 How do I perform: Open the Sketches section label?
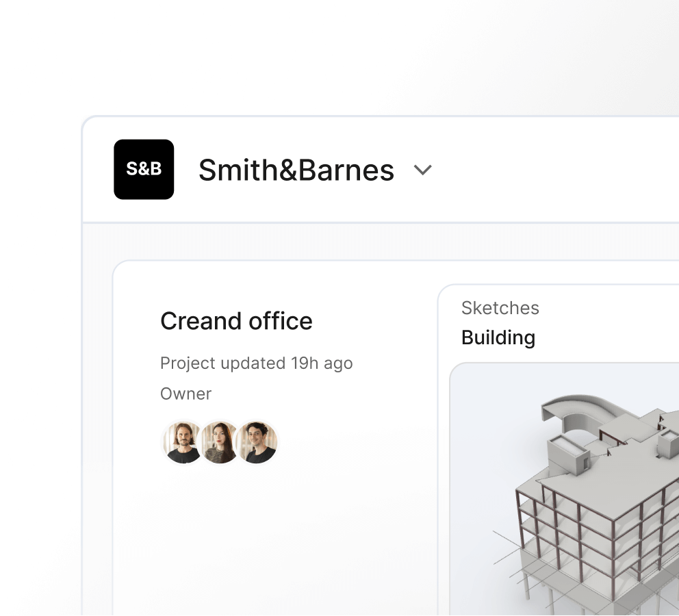coord(500,308)
